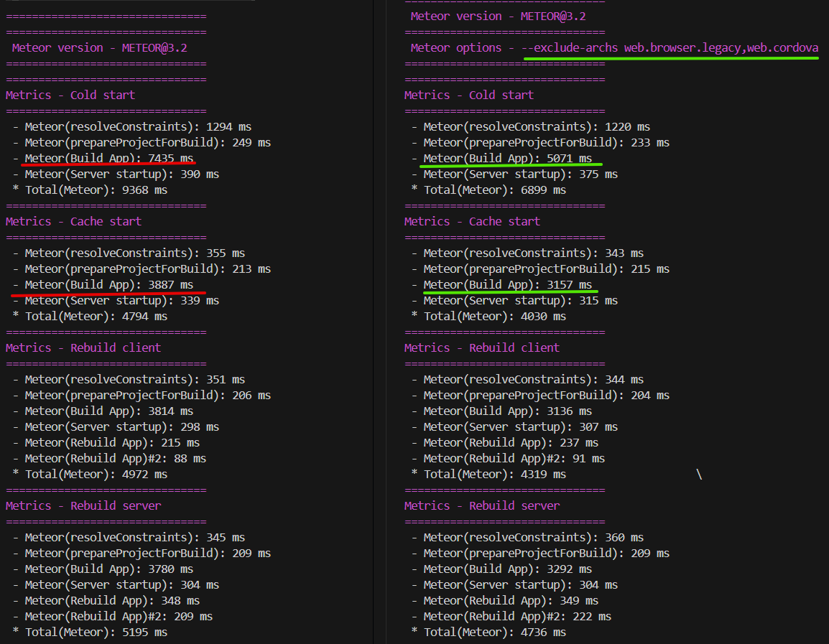Click the Build App 3157 ms line
This screenshot has height=644, width=829.
pyautogui.click(x=501, y=285)
